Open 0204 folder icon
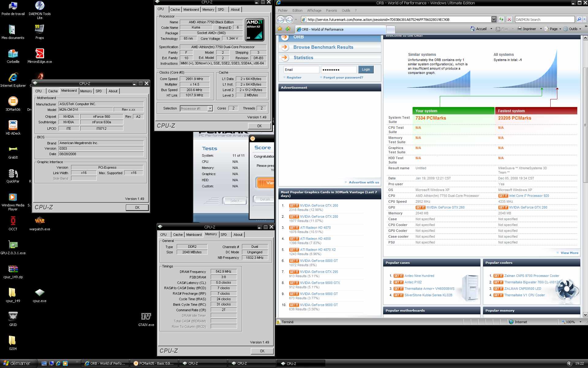Screen dimensions: 588x368 [13, 343]
